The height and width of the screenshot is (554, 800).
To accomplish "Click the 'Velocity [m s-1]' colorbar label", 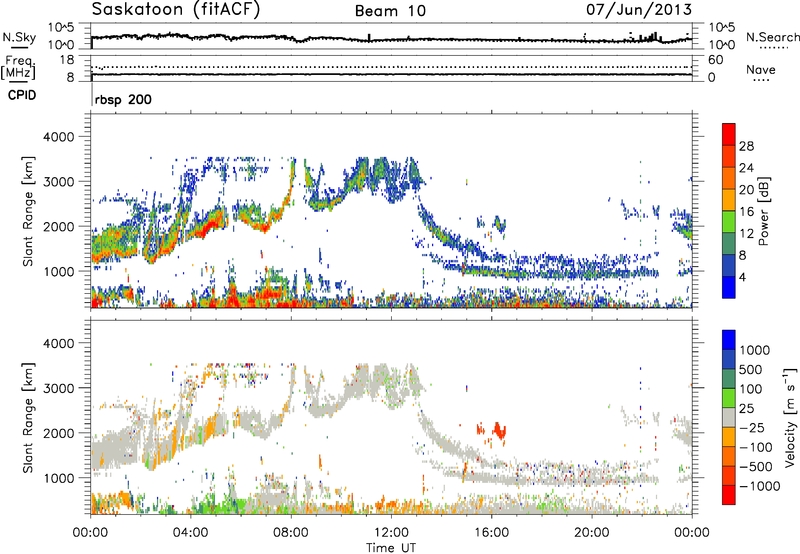I will pyautogui.click(x=790, y=417).
